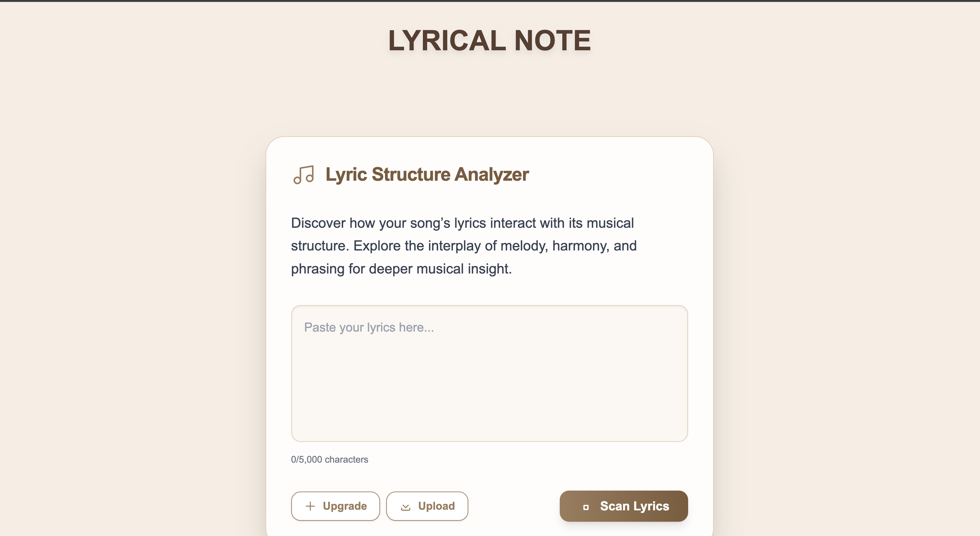
Task: Click the Lyric Structure Analyzer heading
Action: click(427, 174)
